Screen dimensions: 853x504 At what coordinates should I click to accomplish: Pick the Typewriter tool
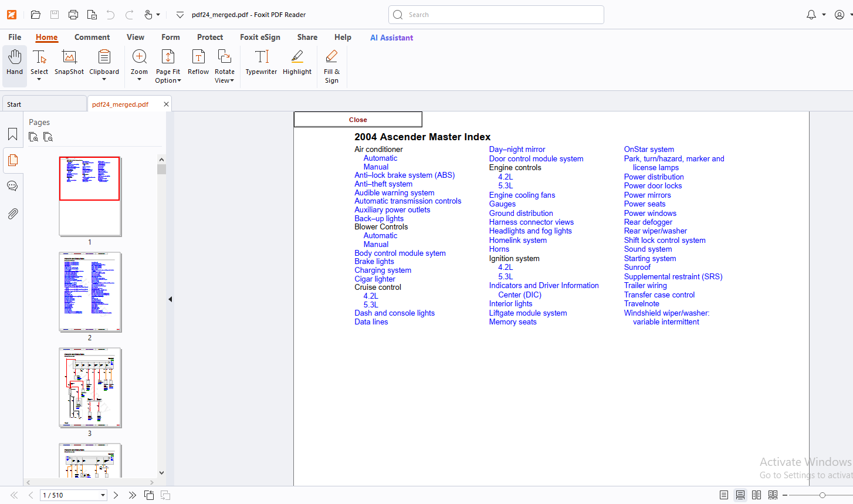pyautogui.click(x=261, y=63)
